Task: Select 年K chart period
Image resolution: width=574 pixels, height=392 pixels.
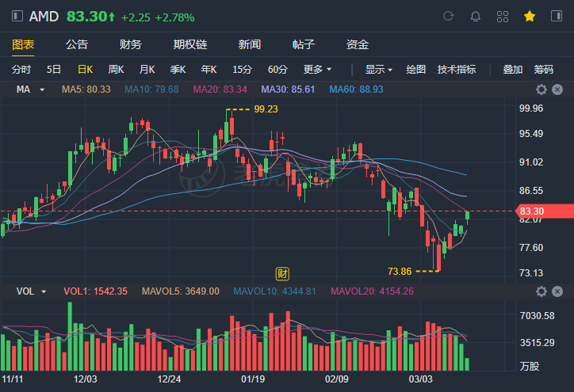Action: coord(209,69)
